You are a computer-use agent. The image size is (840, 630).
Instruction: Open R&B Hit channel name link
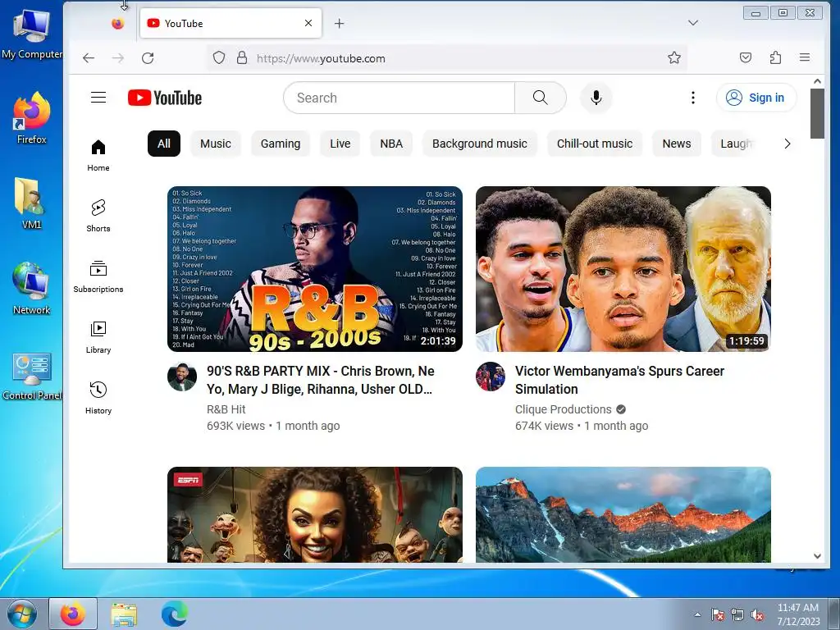(226, 409)
